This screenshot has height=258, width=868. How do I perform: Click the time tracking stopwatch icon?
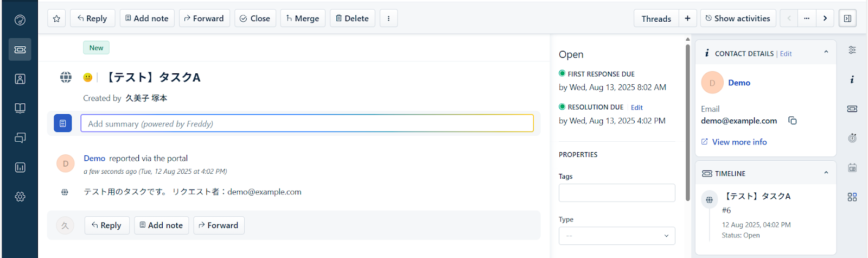(x=852, y=138)
